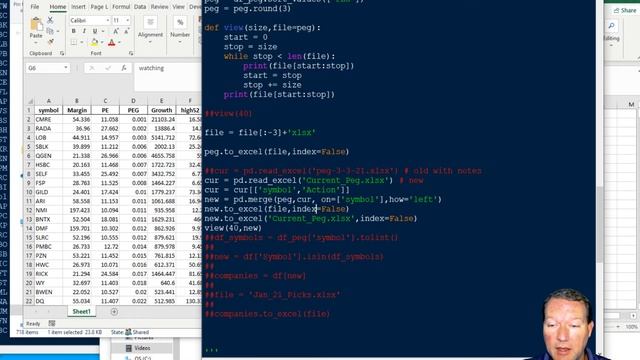The width and height of the screenshot is (640, 360).
Task: Open the Calibri font name dropdown
Action: (x=107, y=20)
